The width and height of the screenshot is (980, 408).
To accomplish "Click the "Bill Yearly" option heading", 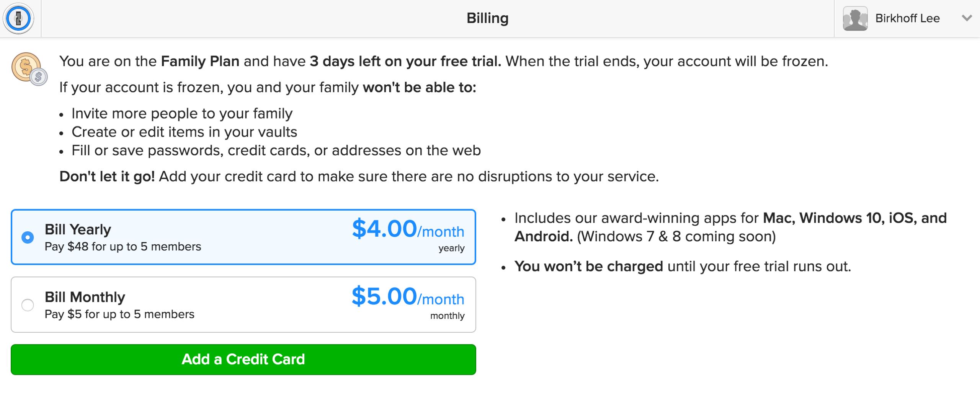I will point(78,229).
